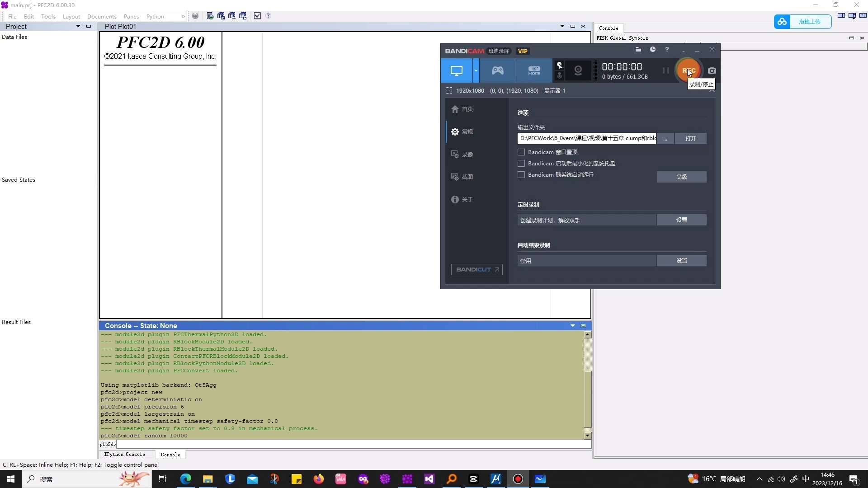
Task: Enable Bandicam 窗口置顶 checkbox
Action: click(x=521, y=152)
